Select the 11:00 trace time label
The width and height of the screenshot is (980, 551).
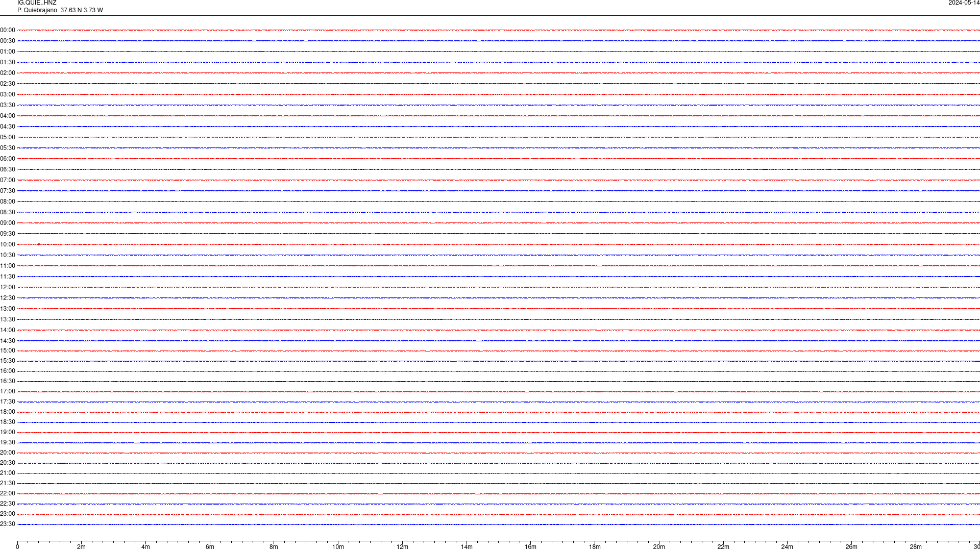8,266
